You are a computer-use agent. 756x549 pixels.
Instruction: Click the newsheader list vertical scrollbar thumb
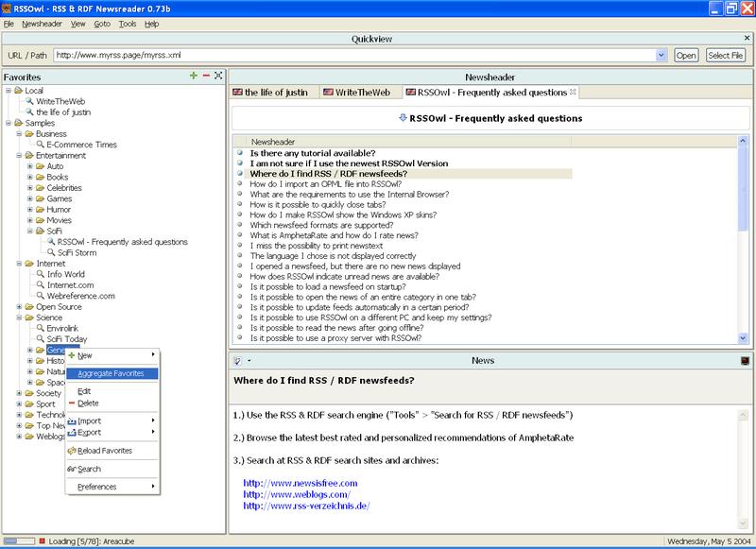pos(743,188)
